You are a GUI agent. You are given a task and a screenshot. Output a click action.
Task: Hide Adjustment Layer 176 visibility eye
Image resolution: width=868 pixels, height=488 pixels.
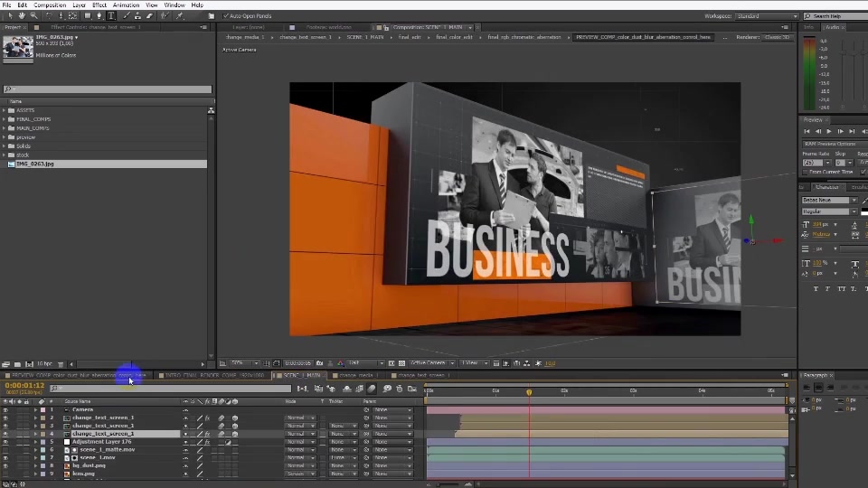click(5, 442)
